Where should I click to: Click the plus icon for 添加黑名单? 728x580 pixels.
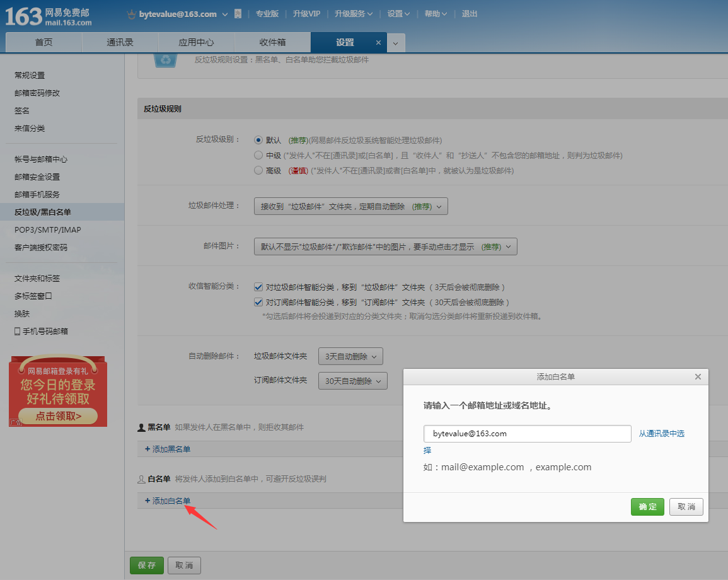click(147, 449)
